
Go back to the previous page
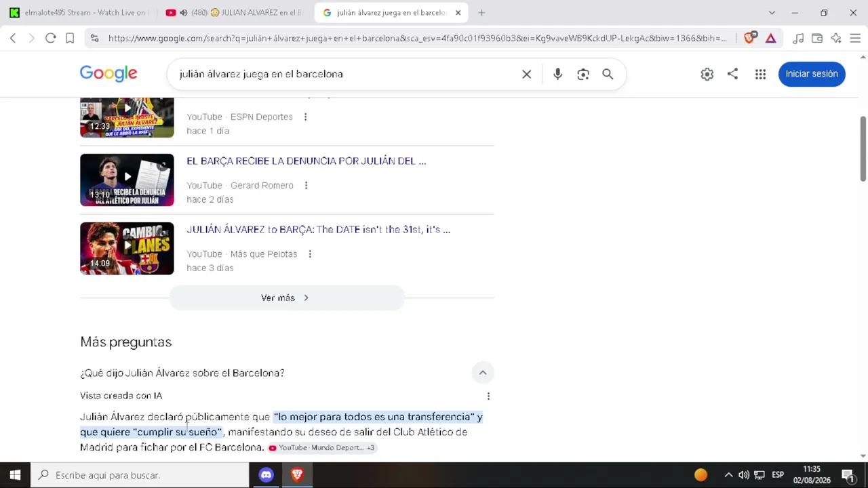click(13, 39)
